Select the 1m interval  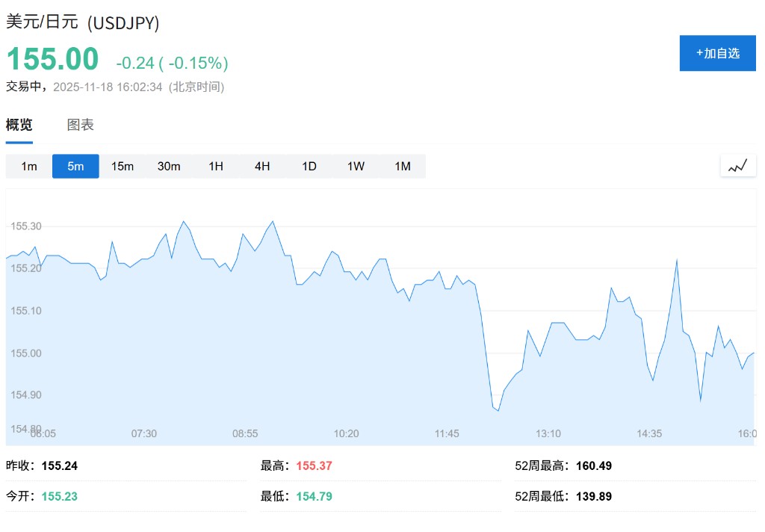[x=29, y=166]
